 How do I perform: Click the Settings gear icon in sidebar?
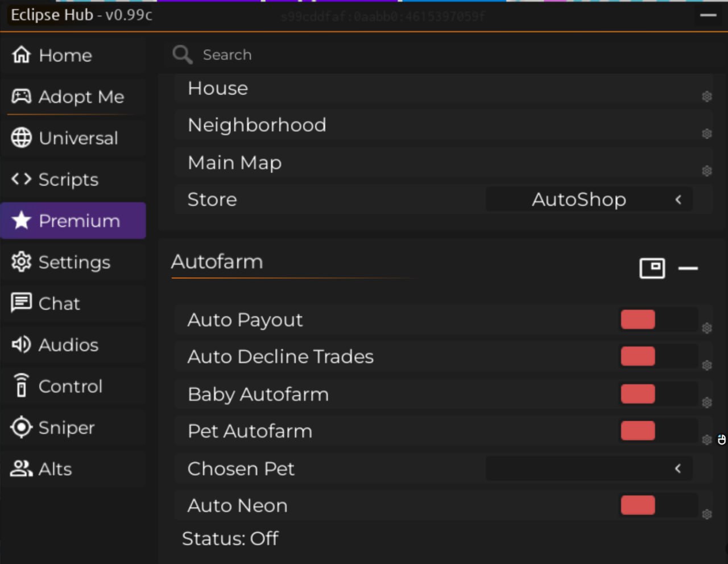22,262
